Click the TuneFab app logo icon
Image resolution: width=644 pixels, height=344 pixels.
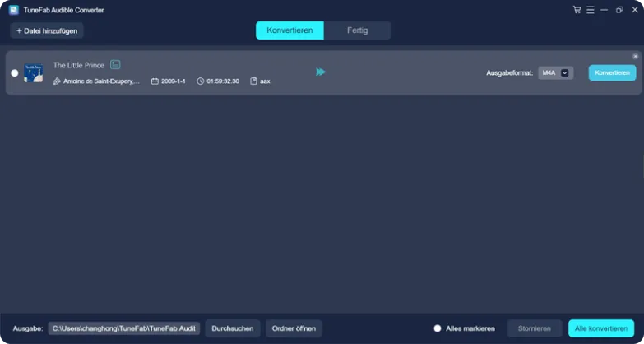[x=15, y=10]
